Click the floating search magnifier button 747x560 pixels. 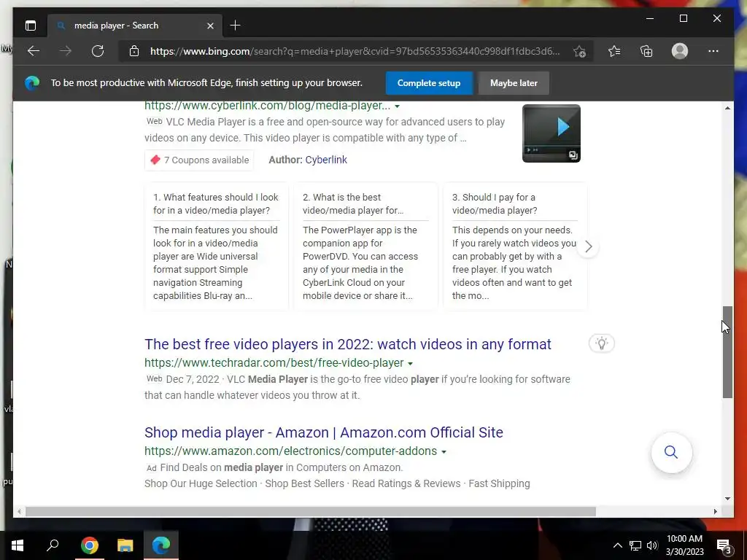coord(671,452)
